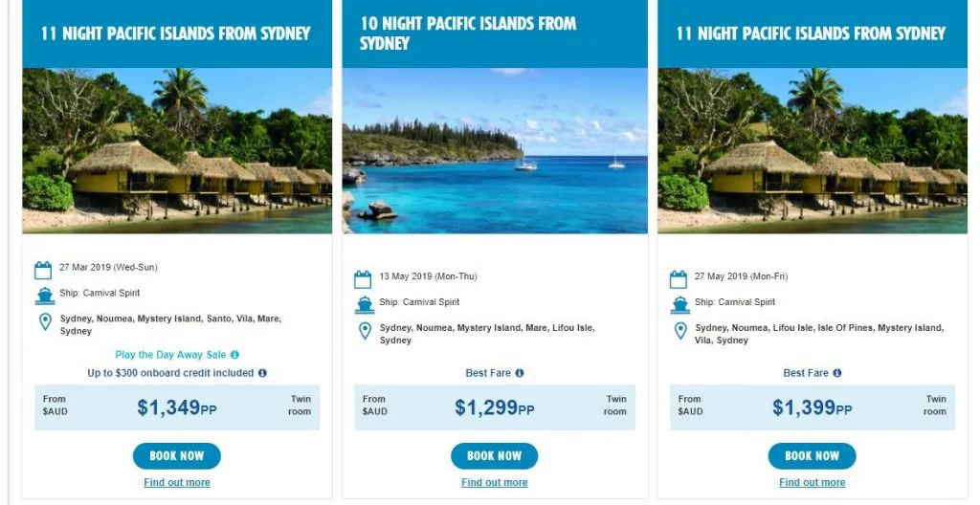Click the sailboat bay photo thumbnail
The image size is (980, 505).
[494, 150]
